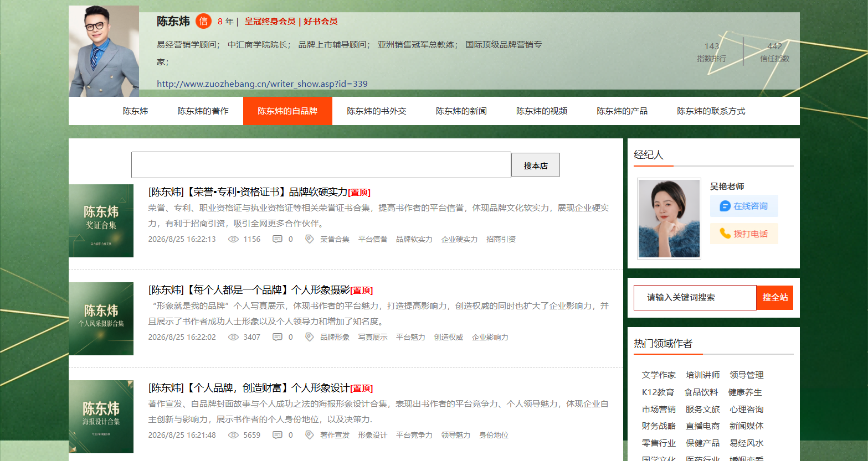Screen dimensions: 868x461
Task: Open 陈东炜的联系方式 tab
Action: tap(711, 111)
